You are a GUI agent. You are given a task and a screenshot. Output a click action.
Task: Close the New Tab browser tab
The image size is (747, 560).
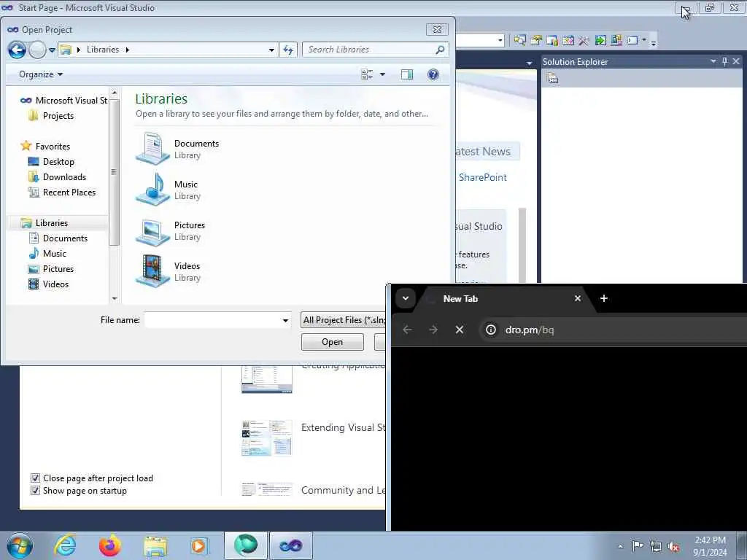578,298
